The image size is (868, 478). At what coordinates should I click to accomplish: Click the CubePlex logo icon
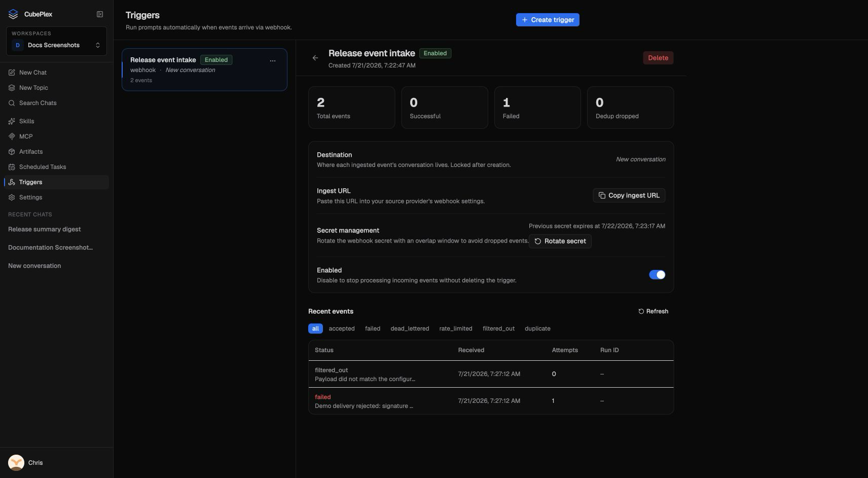pos(13,14)
